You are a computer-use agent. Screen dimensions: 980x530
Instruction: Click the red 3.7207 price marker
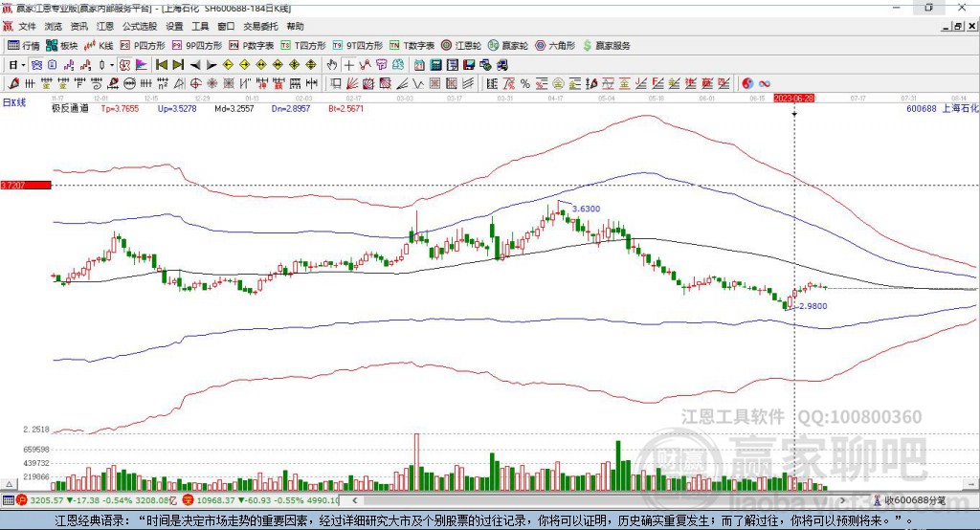tap(26, 185)
